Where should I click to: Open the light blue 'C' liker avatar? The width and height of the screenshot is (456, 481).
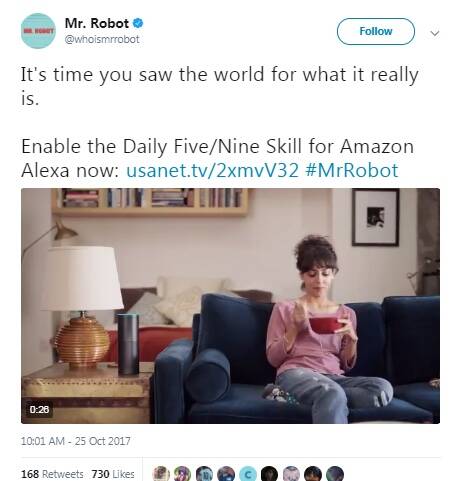(x=248, y=473)
